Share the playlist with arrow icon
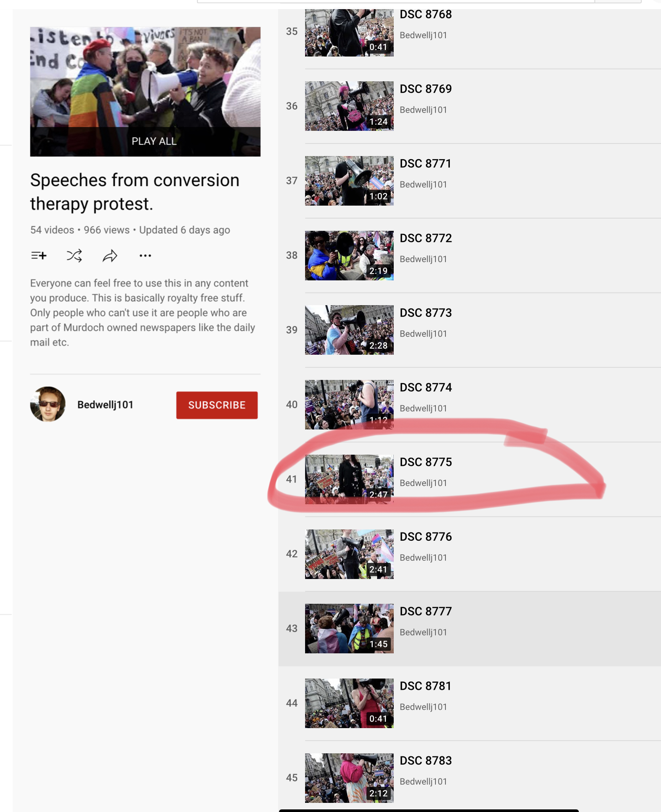The image size is (661, 812). [110, 256]
